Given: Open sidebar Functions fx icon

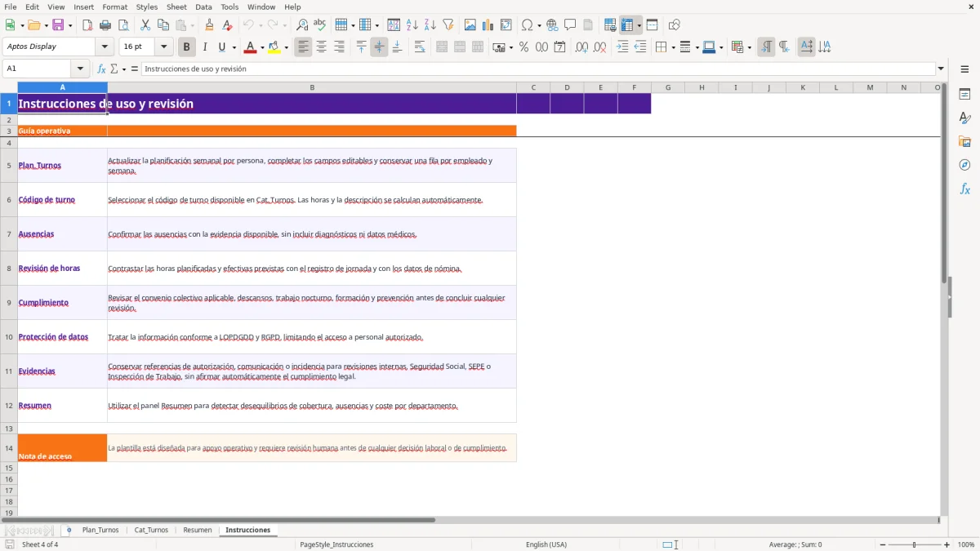Looking at the screenshot, I should [x=964, y=189].
